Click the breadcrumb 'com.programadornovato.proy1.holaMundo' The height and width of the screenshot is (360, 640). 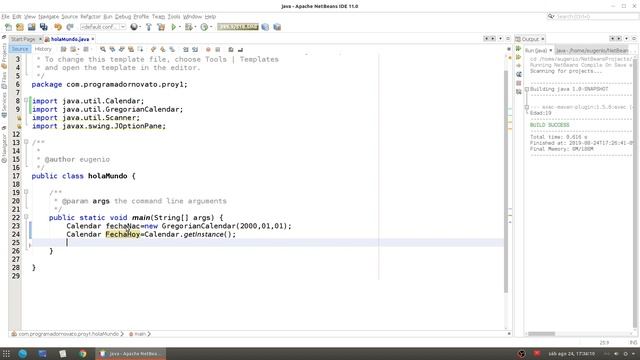tap(68, 334)
